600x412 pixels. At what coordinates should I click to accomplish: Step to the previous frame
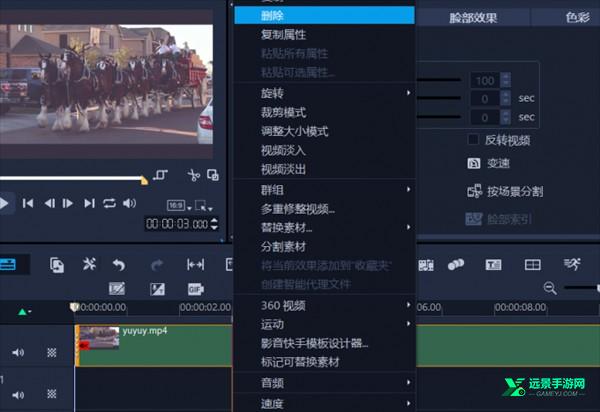tap(50, 203)
